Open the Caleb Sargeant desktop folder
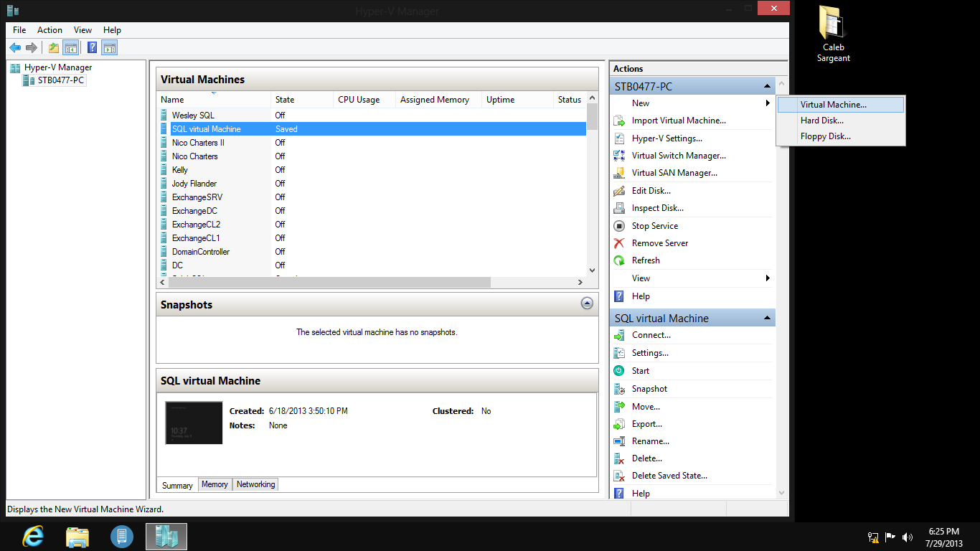Viewport: 980px width, 551px height. pyautogui.click(x=834, y=34)
